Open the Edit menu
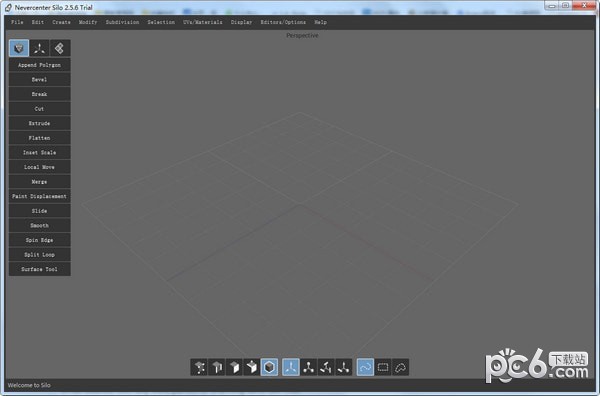Viewport: 600px width, 396px height. point(38,22)
